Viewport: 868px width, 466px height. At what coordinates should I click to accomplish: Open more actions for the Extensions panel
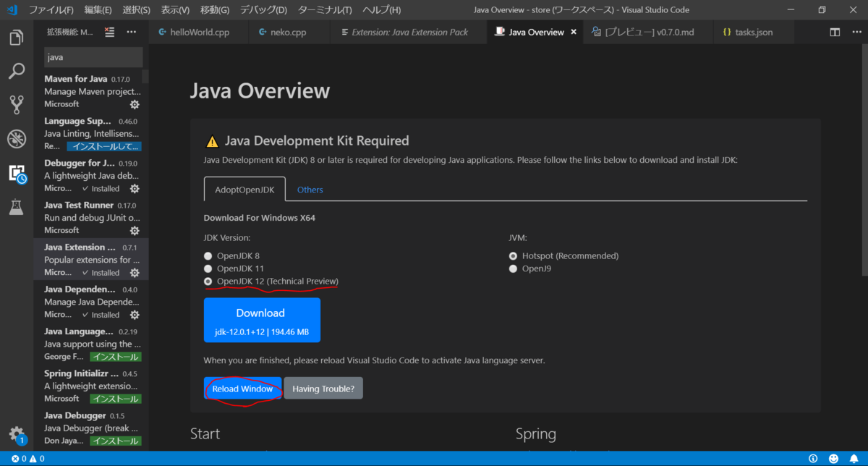[132, 32]
